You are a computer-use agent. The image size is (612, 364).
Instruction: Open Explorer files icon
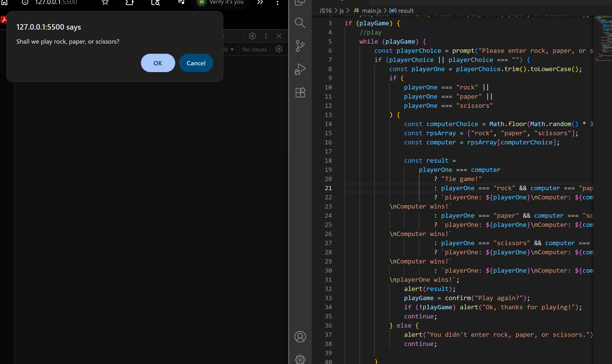point(300,2)
